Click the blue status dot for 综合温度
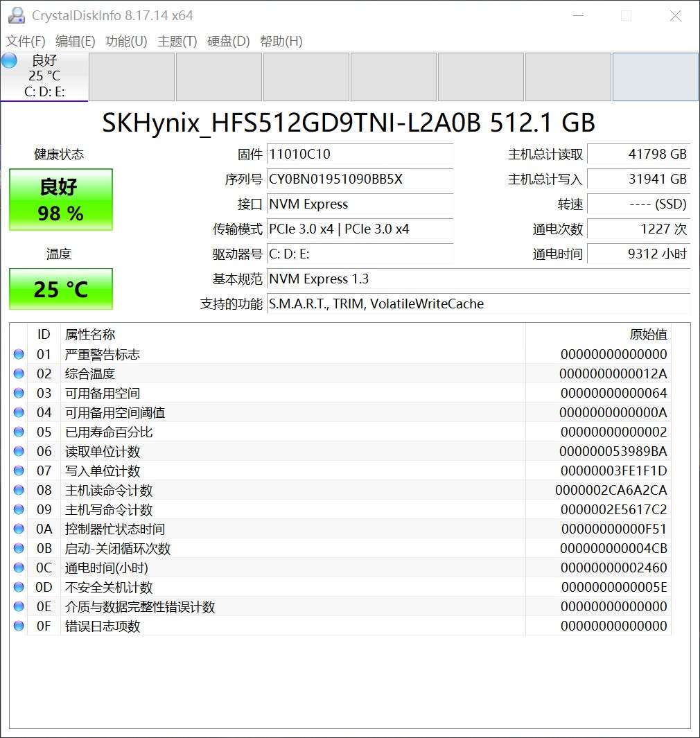 point(19,374)
